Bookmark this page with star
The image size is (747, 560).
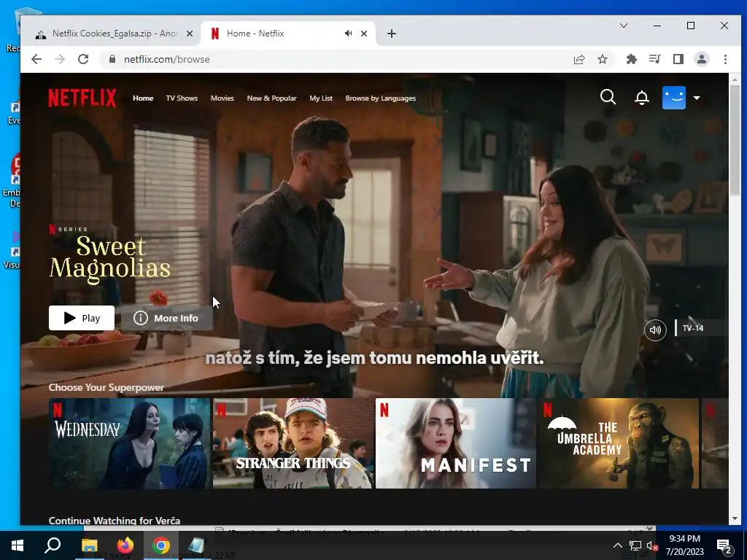[x=603, y=59]
